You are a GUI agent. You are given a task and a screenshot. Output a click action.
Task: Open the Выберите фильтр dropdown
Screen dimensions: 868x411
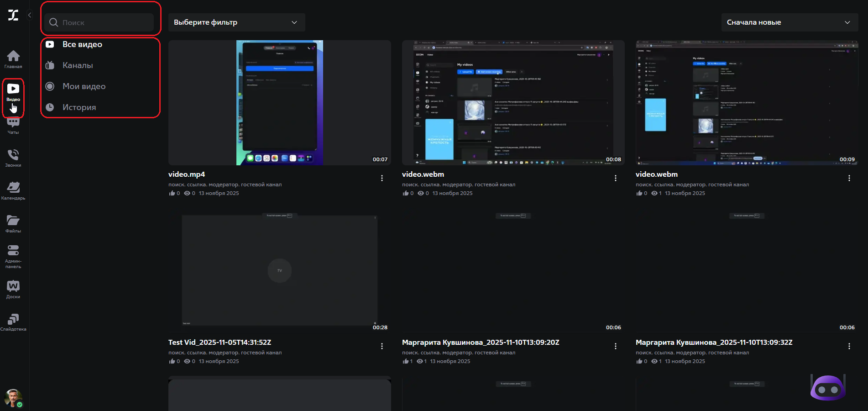[236, 22]
